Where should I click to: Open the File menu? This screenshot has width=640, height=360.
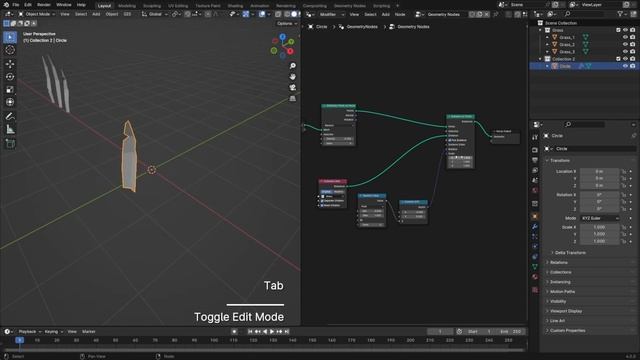(x=16, y=5)
